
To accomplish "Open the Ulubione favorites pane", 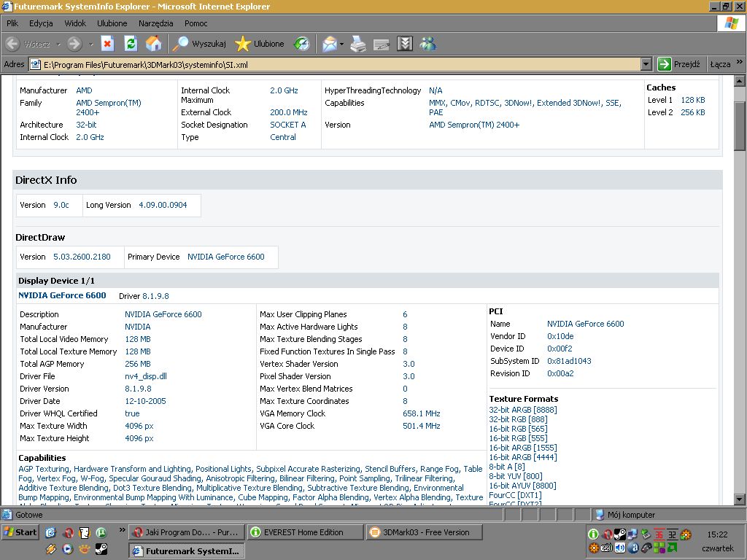I will pyautogui.click(x=260, y=44).
